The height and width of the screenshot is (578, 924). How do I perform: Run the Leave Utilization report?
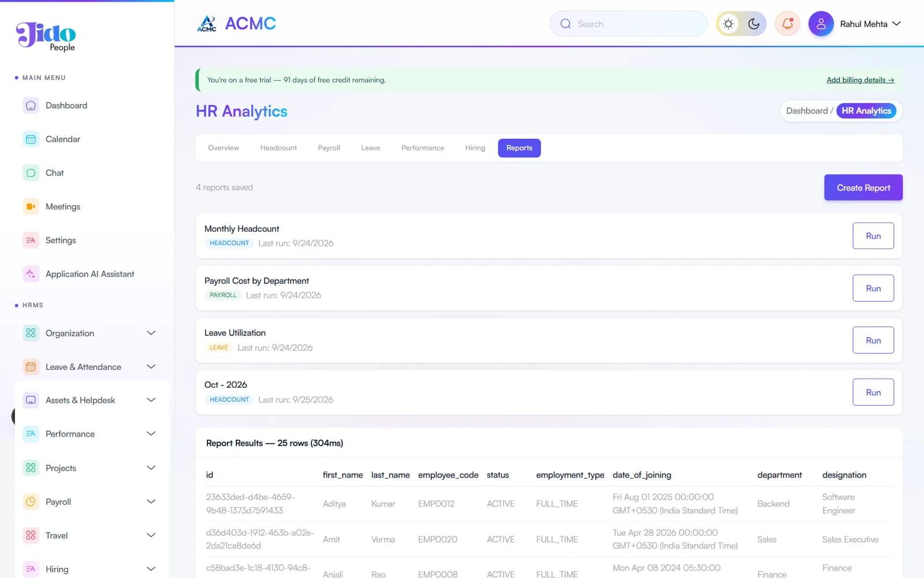click(873, 340)
